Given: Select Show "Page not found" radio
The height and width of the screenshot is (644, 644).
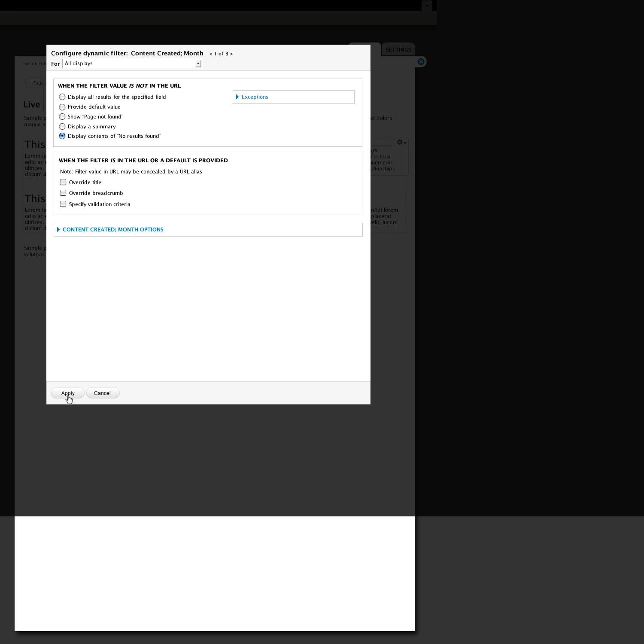Looking at the screenshot, I should (x=62, y=117).
